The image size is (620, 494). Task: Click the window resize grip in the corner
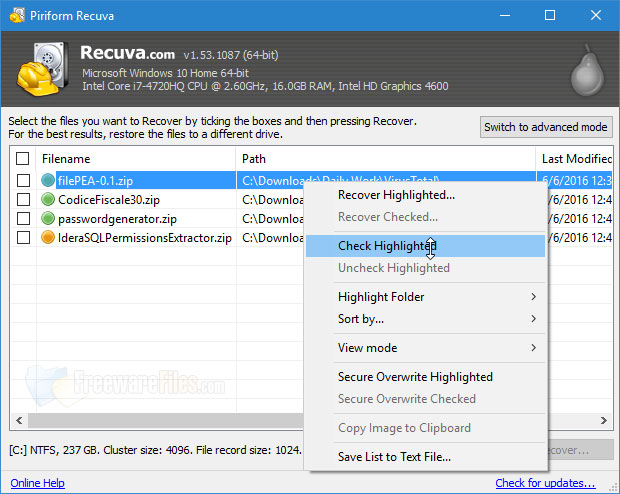(x=613, y=488)
